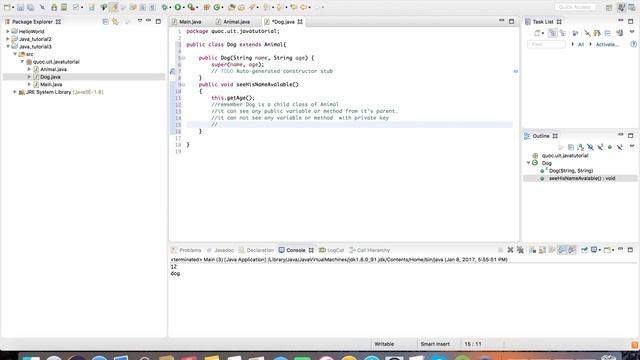Image resolution: width=640 pixels, height=360 pixels.
Task: Collapse the Dog class in Outline
Action: pos(528,163)
